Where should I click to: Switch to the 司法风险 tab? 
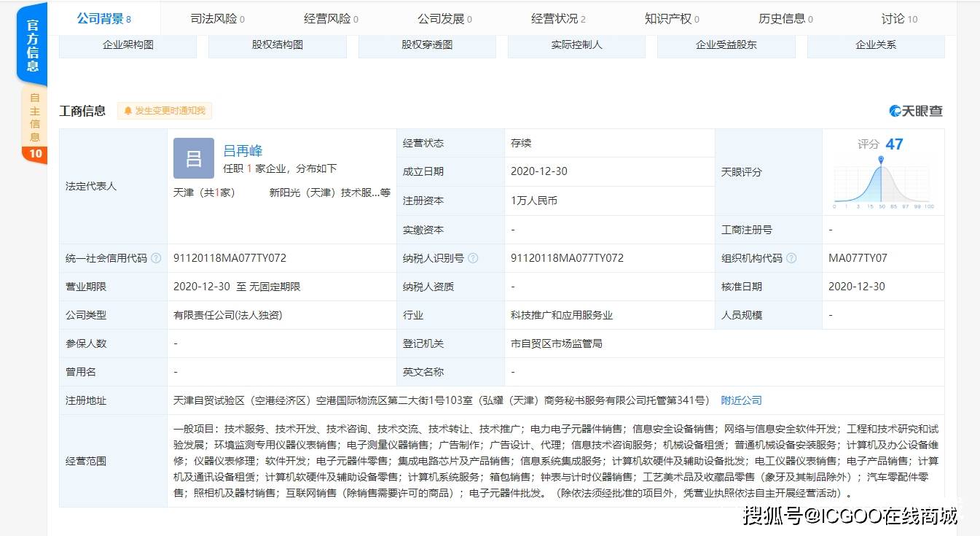(217, 19)
